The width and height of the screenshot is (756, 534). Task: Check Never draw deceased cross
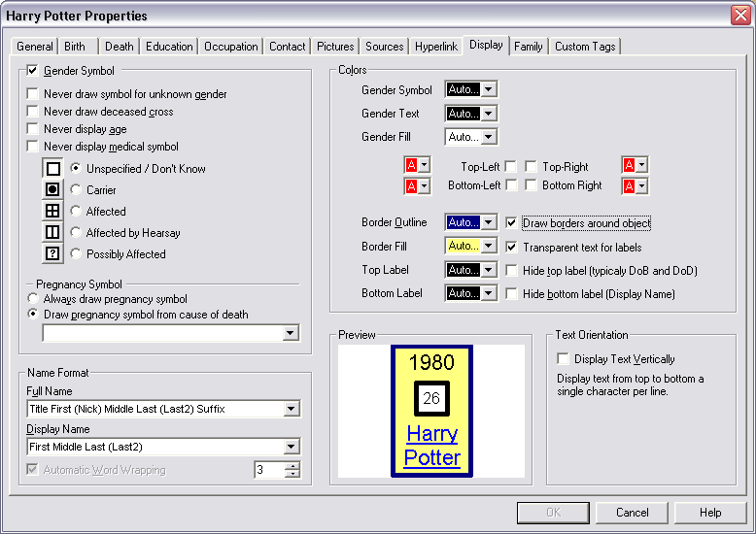tap(32, 112)
